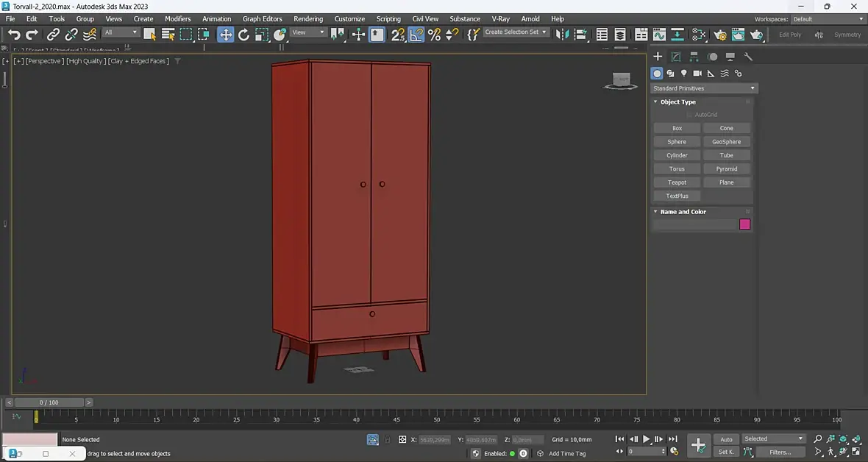
Task: Open the Curve Editor toolbar icon
Action: (x=659, y=35)
